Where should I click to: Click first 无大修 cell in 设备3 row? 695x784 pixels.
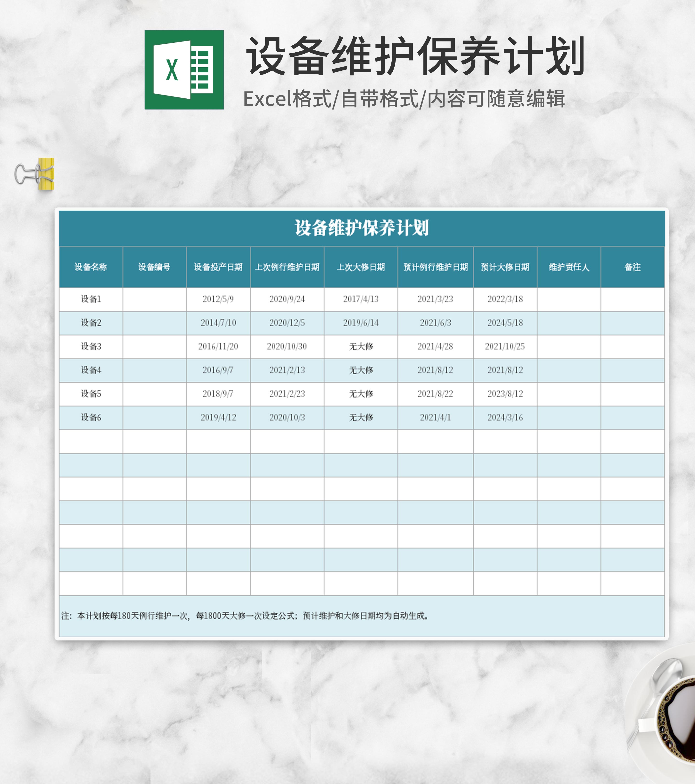pyautogui.click(x=361, y=347)
